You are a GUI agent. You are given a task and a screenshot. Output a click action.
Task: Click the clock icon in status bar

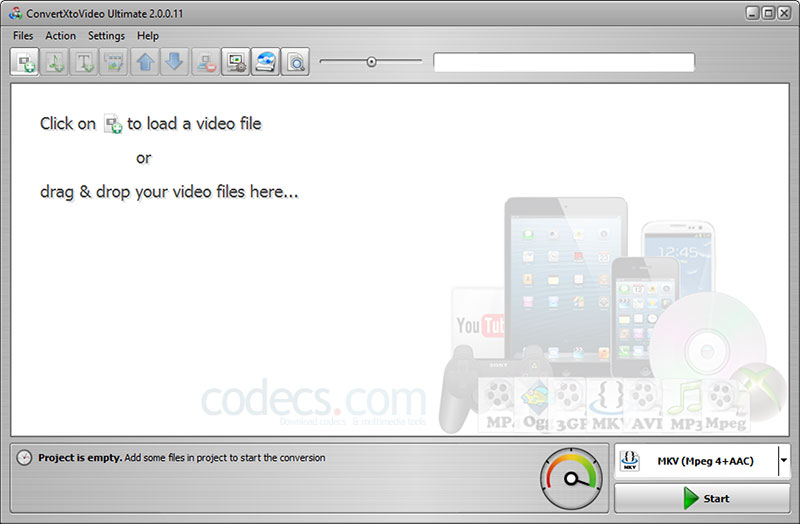point(25,458)
